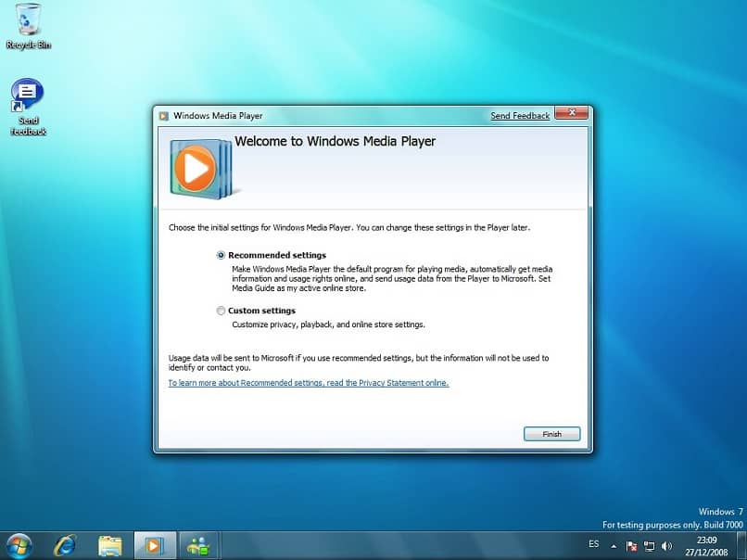
Task: Click the Show desktop button at taskbar edge
Action: tap(741, 546)
